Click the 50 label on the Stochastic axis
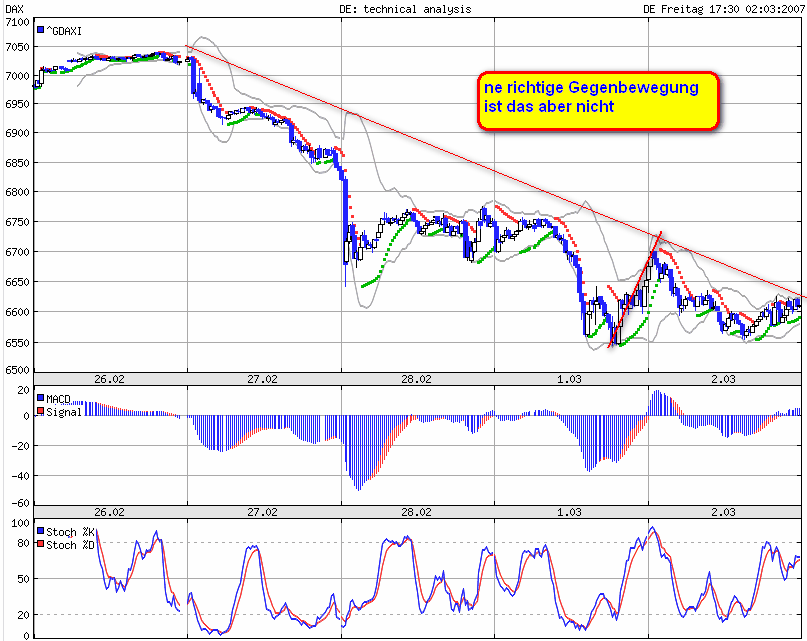807x641 pixels. (24, 579)
